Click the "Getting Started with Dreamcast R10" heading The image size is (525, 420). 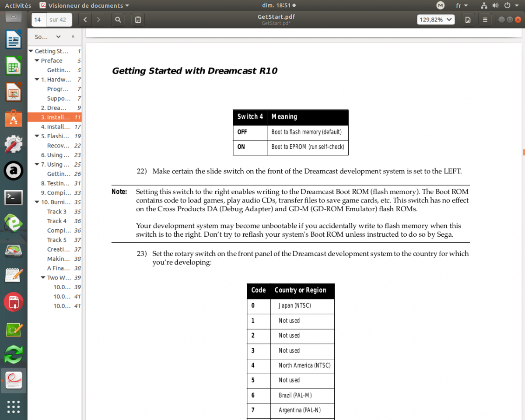[x=195, y=71]
